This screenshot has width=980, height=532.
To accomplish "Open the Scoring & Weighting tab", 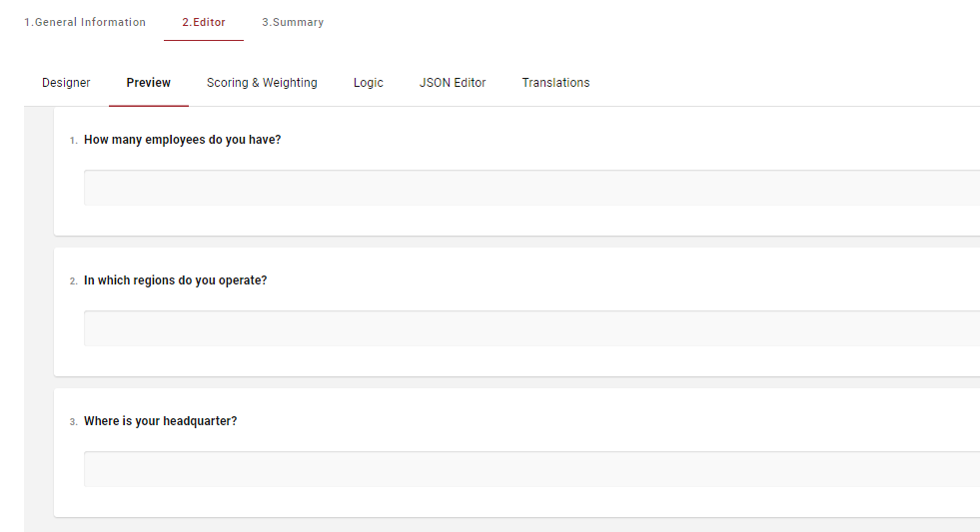I will [x=262, y=83].
